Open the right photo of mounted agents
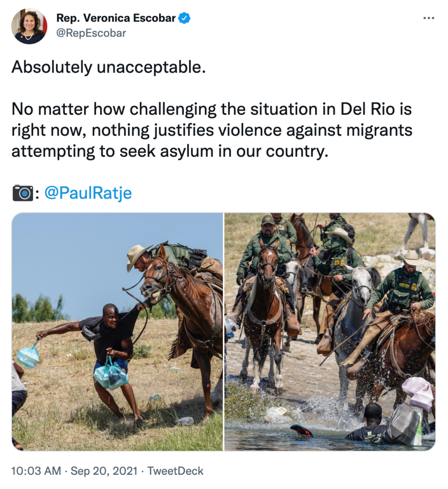448x489 pixels. pyautogui.click(x=330, y=332)
